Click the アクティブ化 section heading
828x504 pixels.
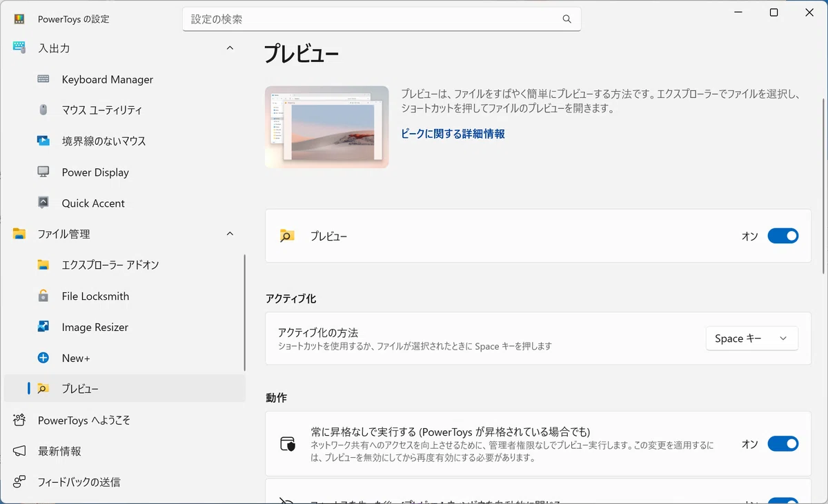291,299
